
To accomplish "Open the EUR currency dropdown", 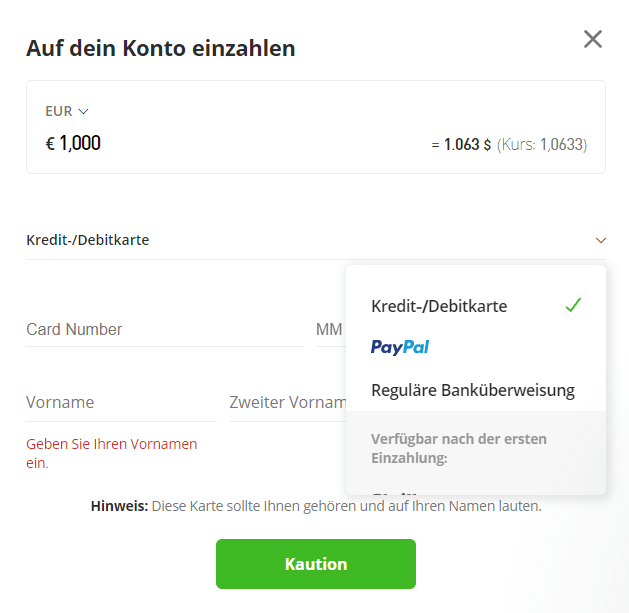I will [67, 111].
